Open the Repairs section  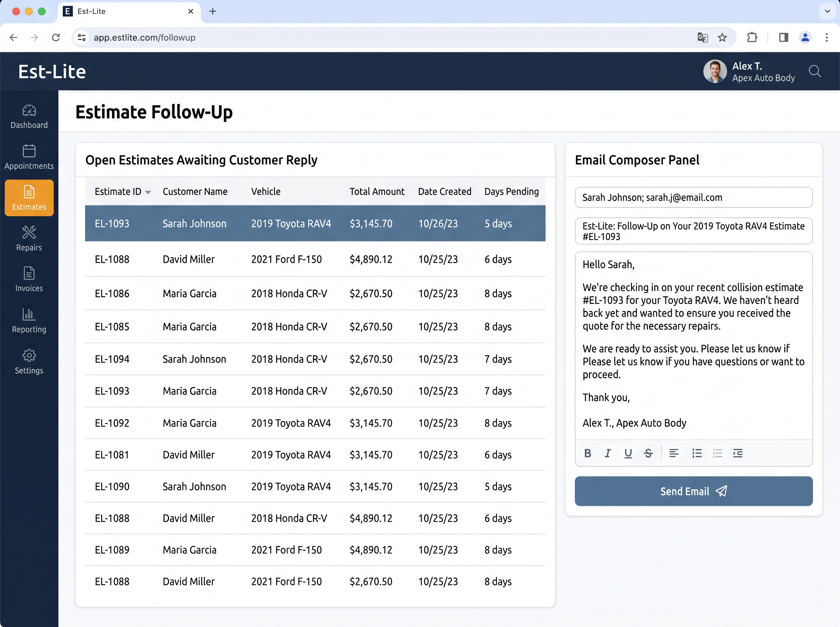point(29,239)
